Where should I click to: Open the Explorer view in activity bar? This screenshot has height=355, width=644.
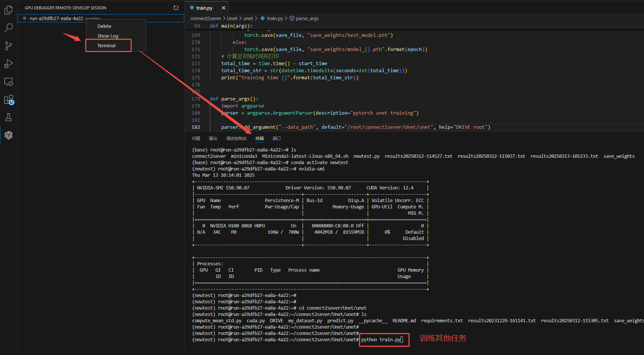(8, 10)
